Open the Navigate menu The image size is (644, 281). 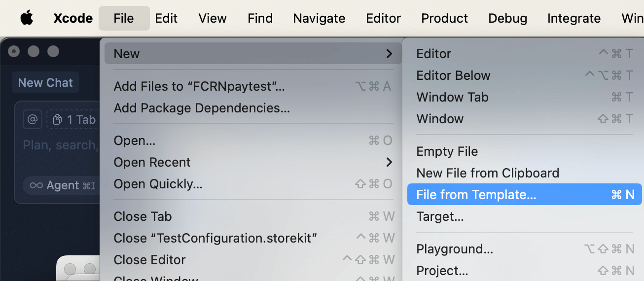tap(319, 18)
